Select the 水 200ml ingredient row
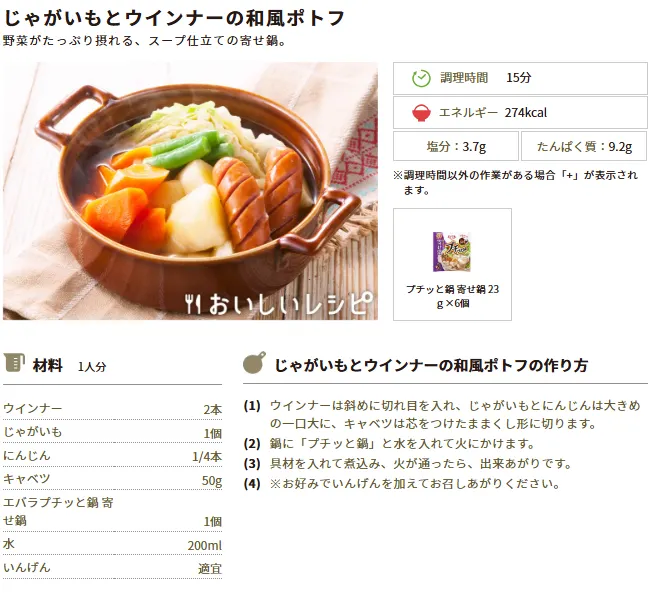650x593 pixels. (x=112, y=544)
